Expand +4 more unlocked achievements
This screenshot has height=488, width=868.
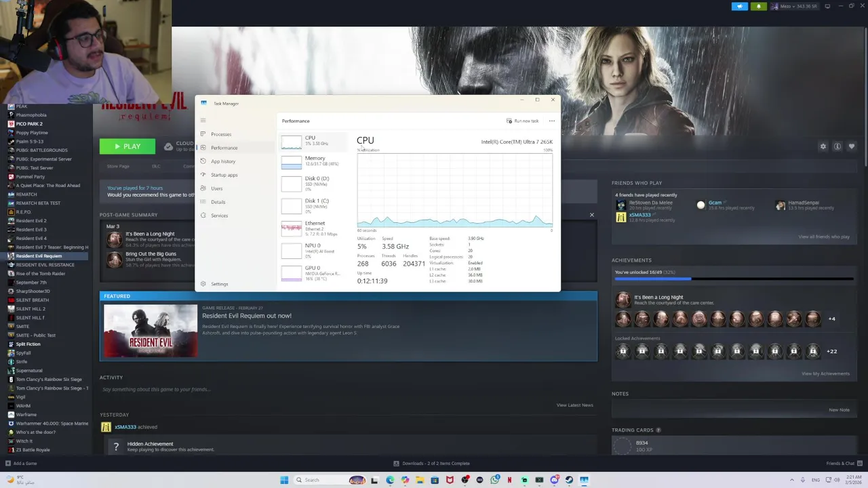click(831, 319)
